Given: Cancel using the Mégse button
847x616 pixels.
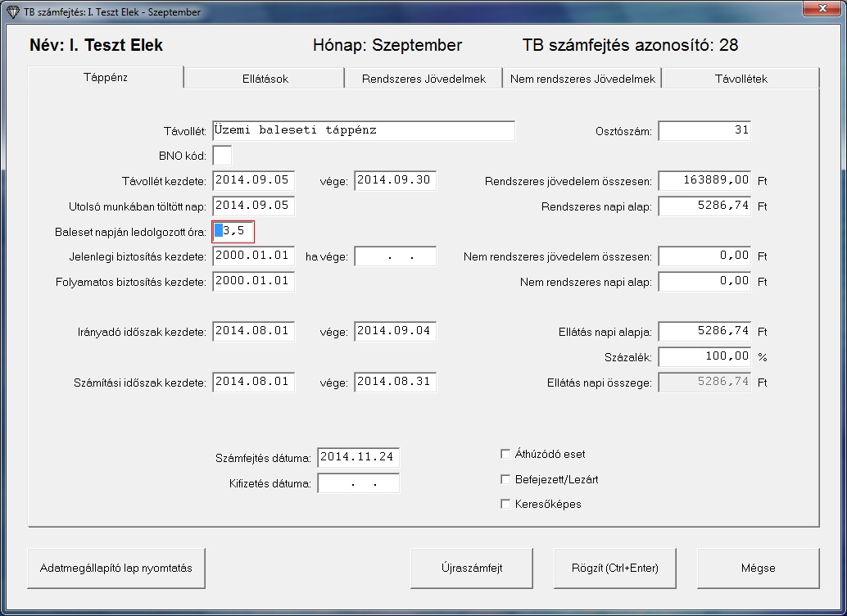Looking at the screenshot, I should click(758, 568).
